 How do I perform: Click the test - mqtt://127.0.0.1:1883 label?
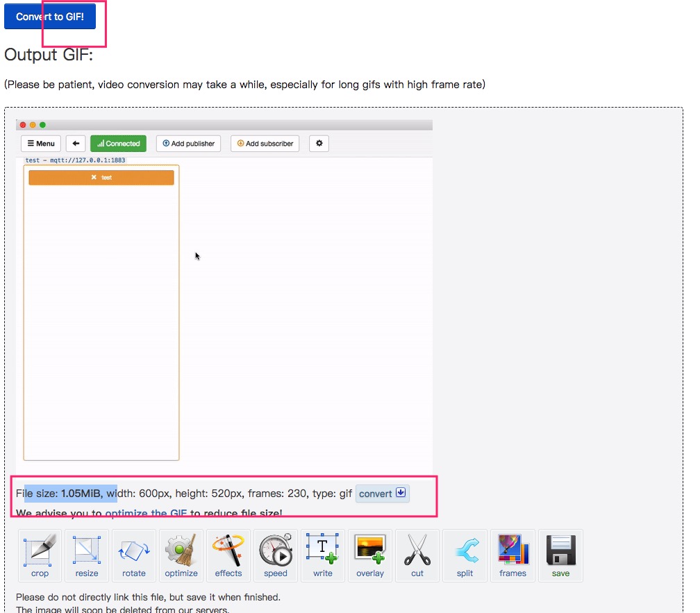[75, 160]
